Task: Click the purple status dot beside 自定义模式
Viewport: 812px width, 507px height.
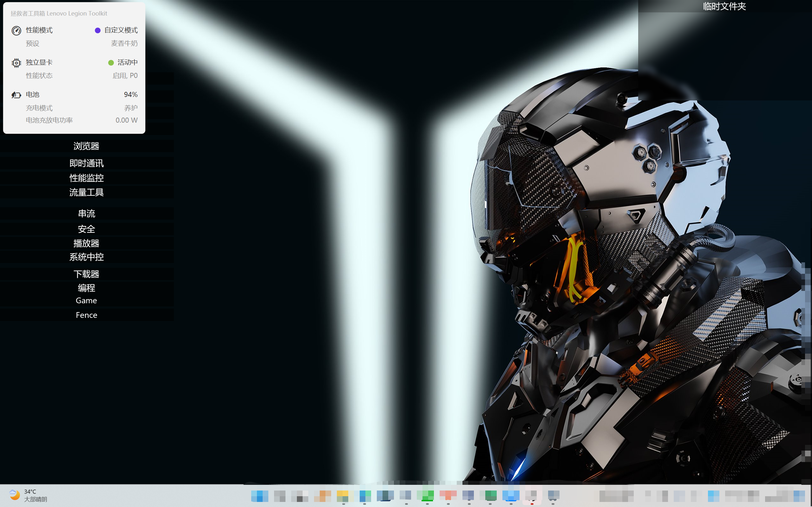Action: point(98,30)
